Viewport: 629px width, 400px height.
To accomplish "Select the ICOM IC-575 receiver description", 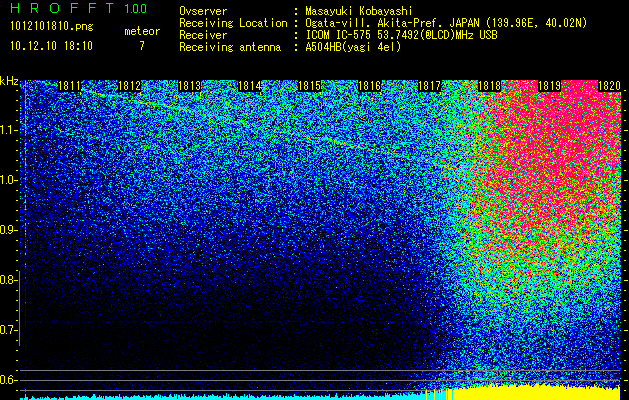I will point(401,35).
